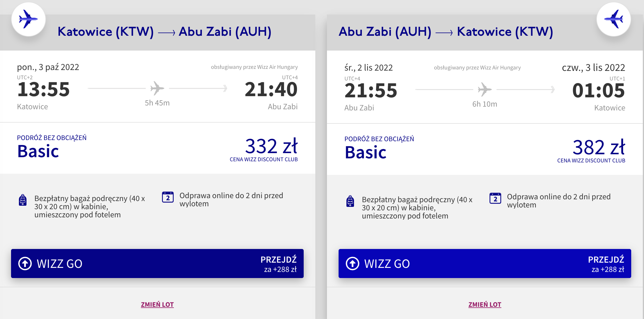Click the 382 zł return price

pyautogui.click(x=599, y=147)
